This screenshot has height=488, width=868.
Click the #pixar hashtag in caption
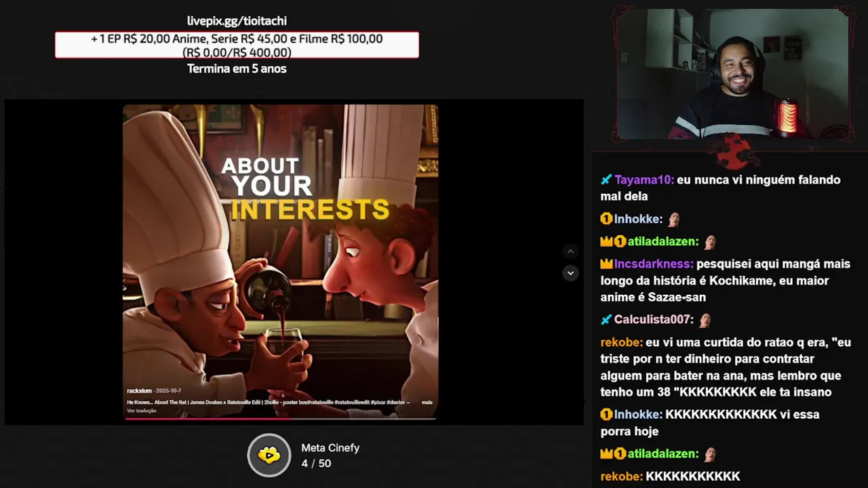(x=379, y=403)
